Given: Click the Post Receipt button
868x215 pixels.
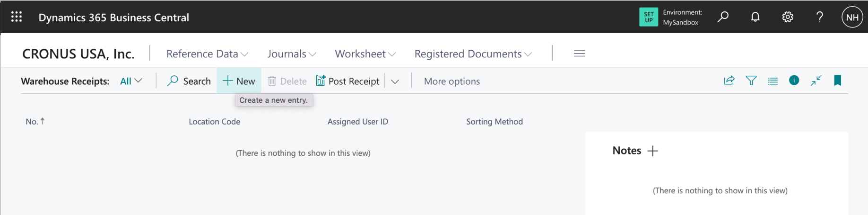Looking at the screenshot, I should (x=348, y=81).
